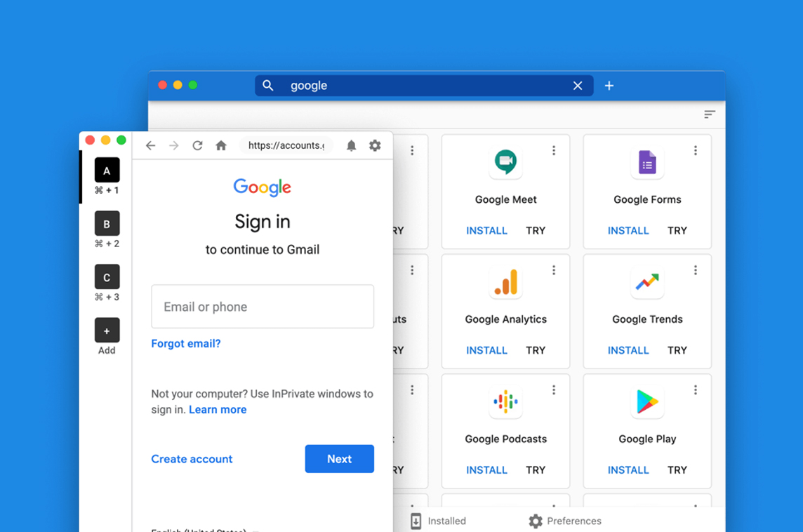The height and width of the screenshot is (532, 803).
Task: Open Google Forms card options menu
Action: (x=696, y=150)
